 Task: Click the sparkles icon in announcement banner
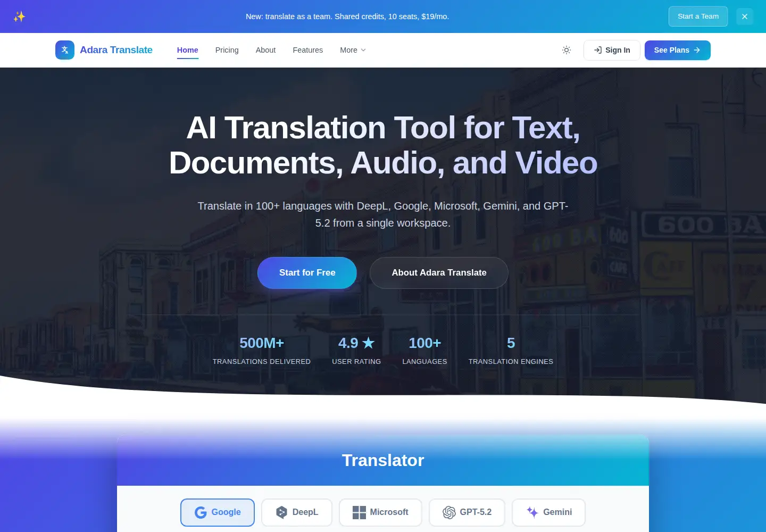(x=19, y=16)
